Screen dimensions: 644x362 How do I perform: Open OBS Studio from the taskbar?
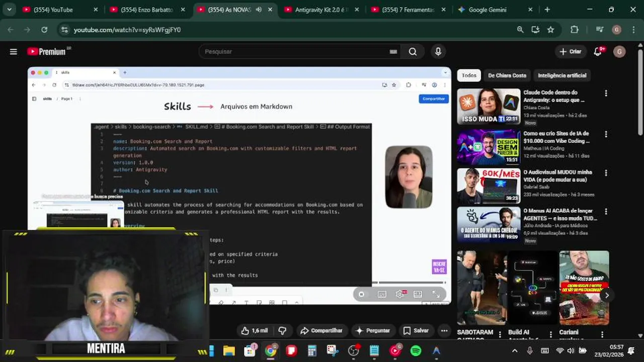354,351
